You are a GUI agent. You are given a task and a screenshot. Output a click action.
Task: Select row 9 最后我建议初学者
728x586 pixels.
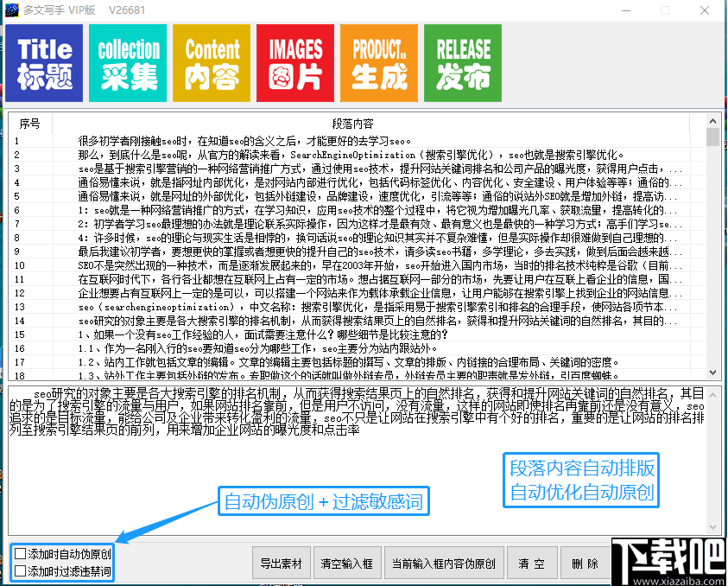349,252
